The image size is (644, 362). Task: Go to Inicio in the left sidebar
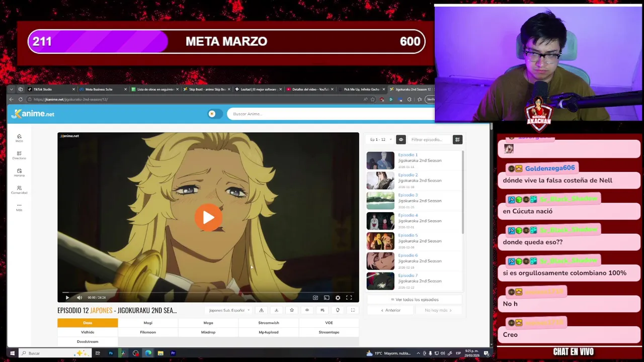click(19, 138)
